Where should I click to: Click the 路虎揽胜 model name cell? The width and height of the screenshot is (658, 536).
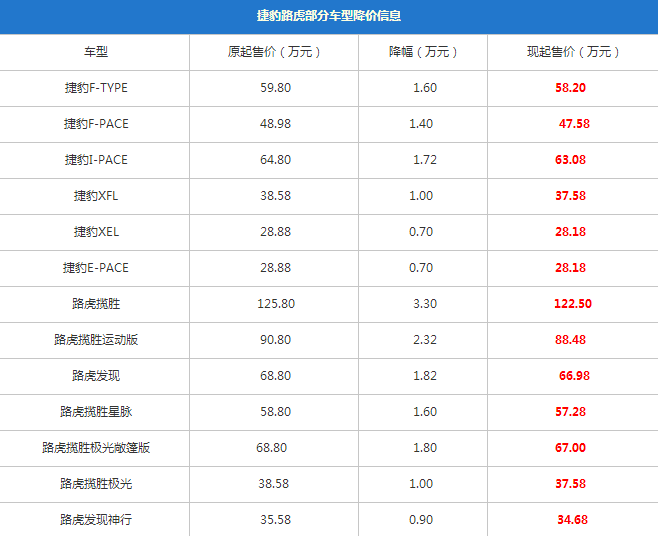96,304
